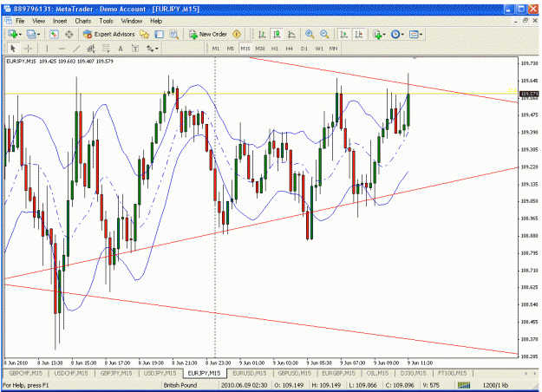Viewport: 542px width, 392px height.
Task: Switch to Line Chart display
Action: [291, 34]
